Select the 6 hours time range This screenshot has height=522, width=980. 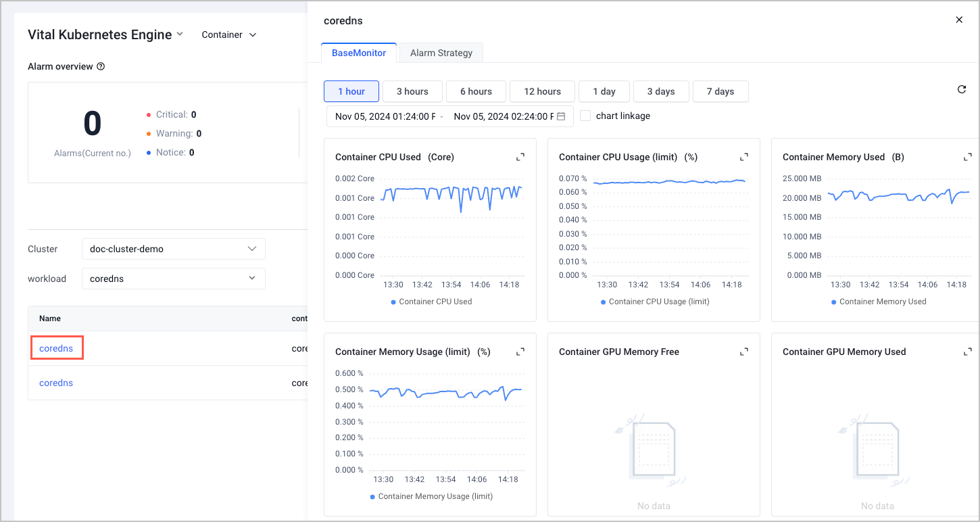pos(476,91)
